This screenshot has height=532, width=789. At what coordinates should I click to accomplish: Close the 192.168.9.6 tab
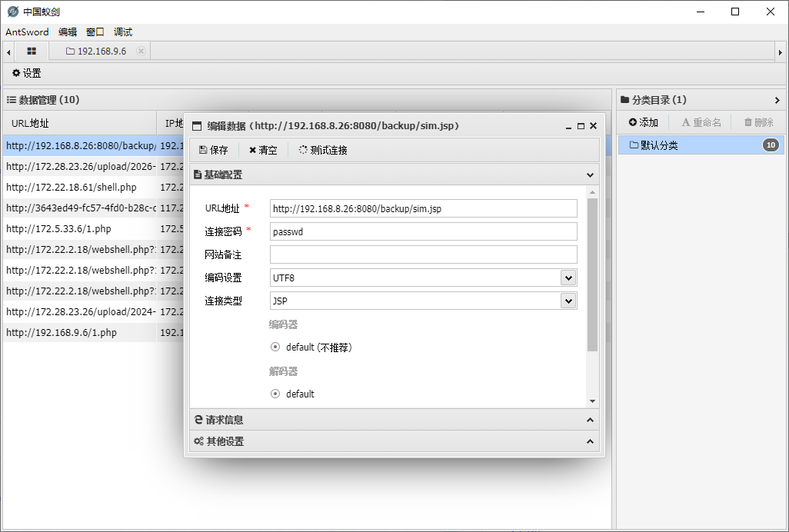141,52
